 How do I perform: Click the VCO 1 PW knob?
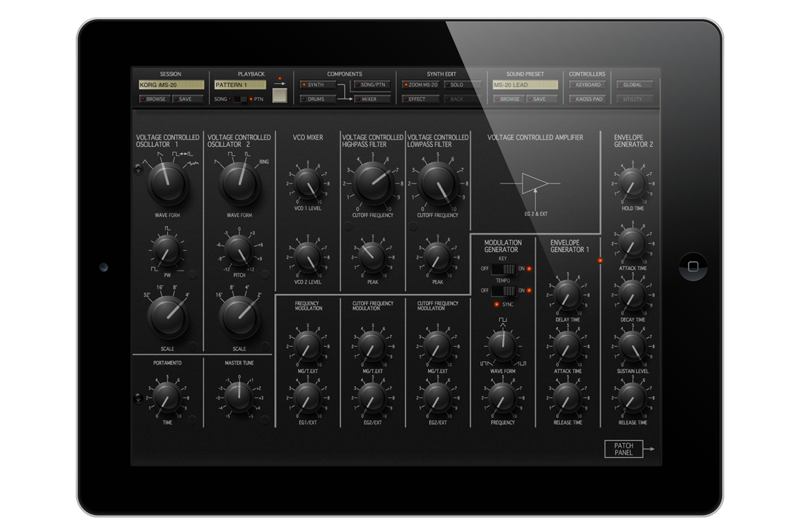pos(166,250)
